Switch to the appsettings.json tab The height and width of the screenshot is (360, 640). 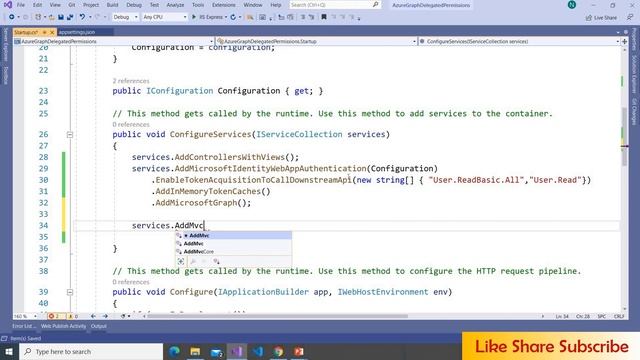pyautogui.click(x=76, y=32)
